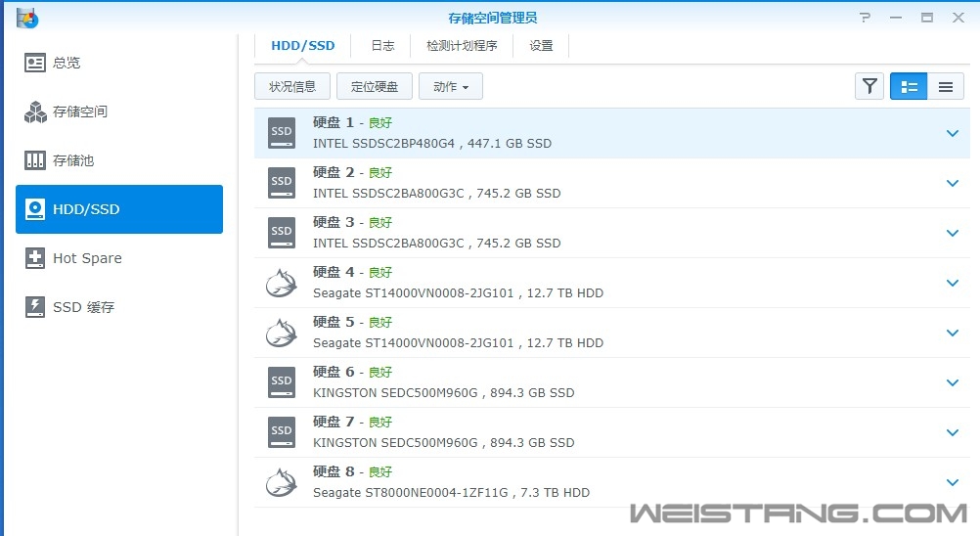Click the SSD icon of 硬盘 7
This screenshot has width=980, height=536.
[282, 432]
